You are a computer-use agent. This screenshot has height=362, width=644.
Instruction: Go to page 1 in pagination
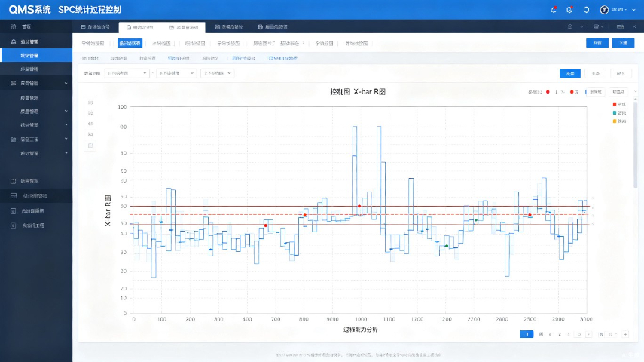click(x=526, y=334)
